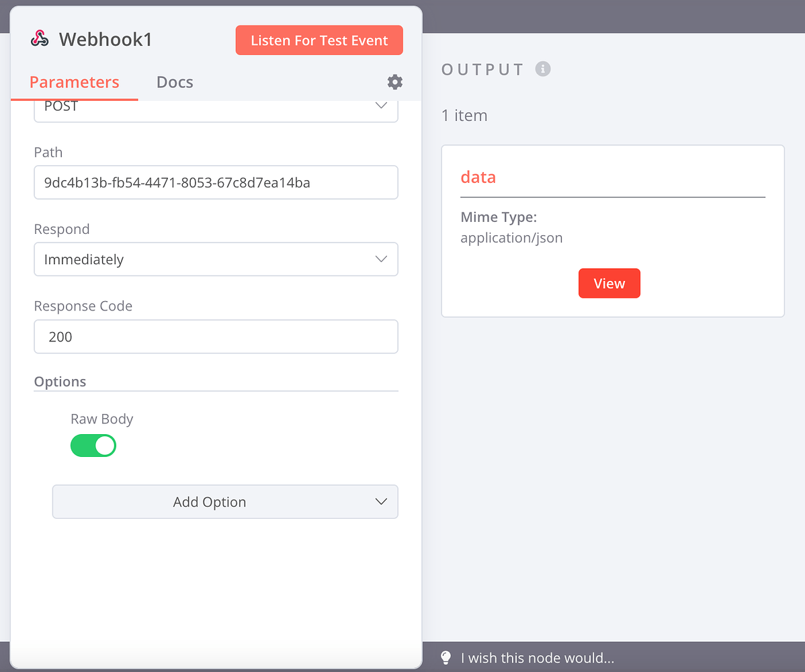Click the data output heading
Screen dimensions: 805x672
click(x=478, y=177)
